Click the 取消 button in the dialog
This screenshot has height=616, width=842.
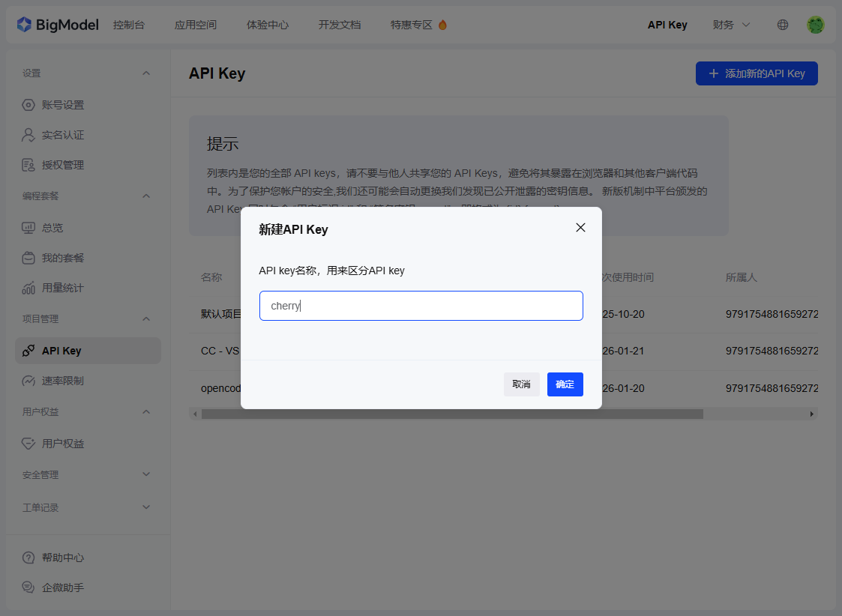point(521,384)
